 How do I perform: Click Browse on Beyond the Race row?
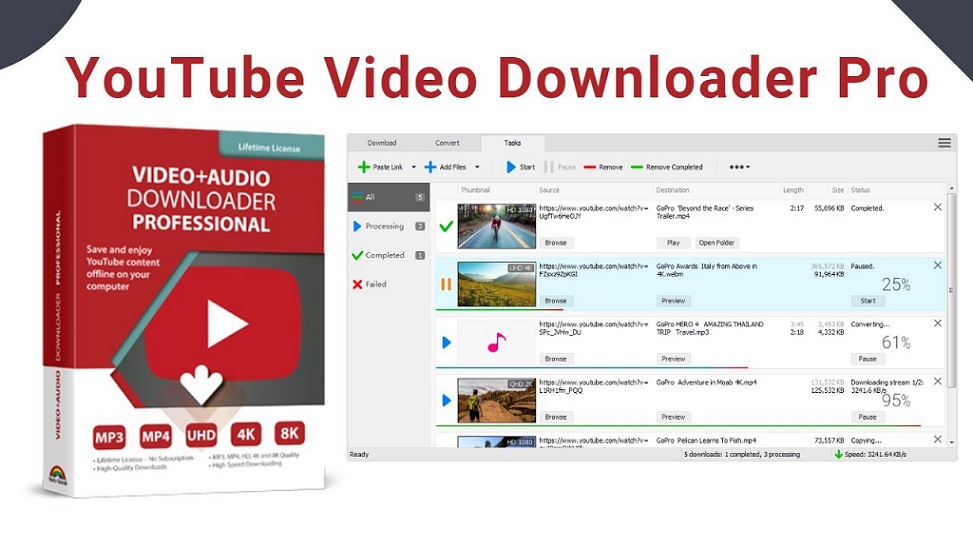(555, 243)
